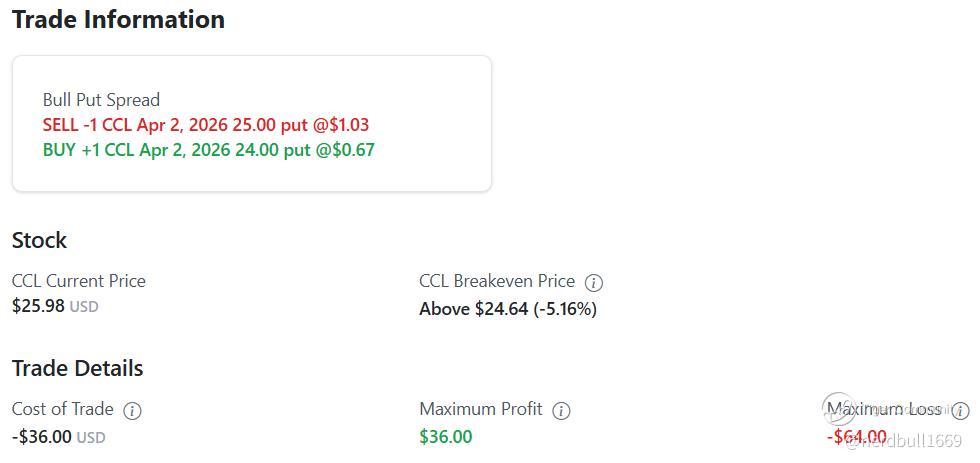Click the Stock section heading
This screenshot has height=463, width=980.
click(x=39, y=240)
